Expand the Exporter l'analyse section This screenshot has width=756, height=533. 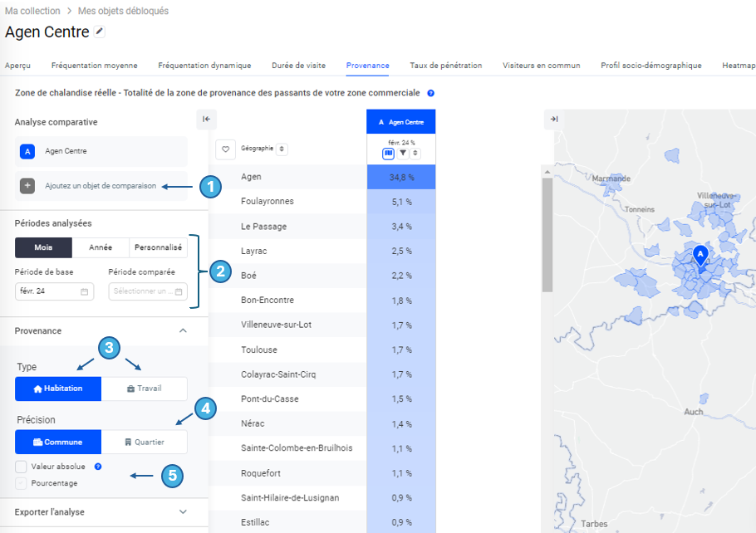point(183,512)
